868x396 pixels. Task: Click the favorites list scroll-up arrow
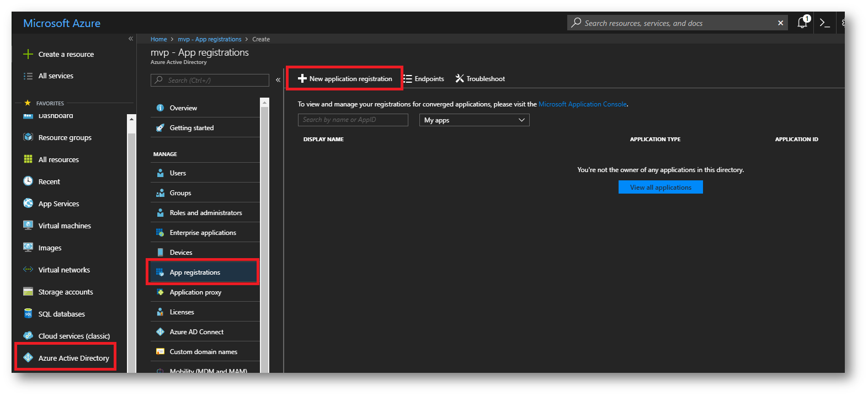131,119
